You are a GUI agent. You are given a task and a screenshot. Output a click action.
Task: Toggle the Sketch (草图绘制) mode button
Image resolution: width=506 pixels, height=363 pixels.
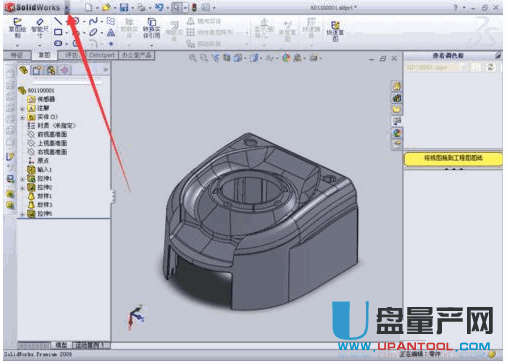point(17,28)
